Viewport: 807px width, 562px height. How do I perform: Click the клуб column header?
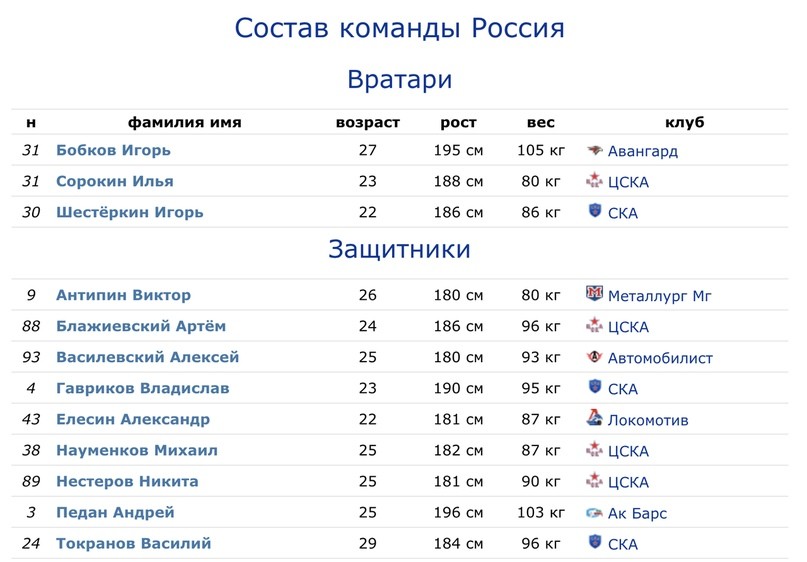pos(685,122)
